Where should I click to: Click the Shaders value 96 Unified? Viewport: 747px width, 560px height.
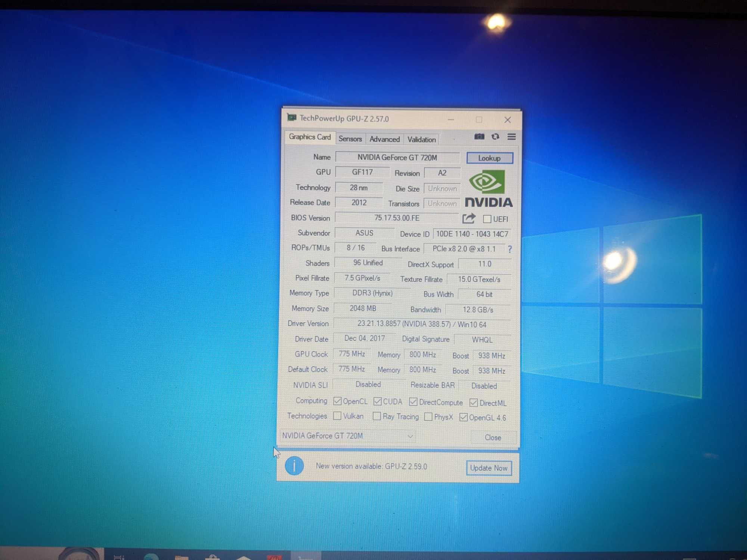(368, 263)
